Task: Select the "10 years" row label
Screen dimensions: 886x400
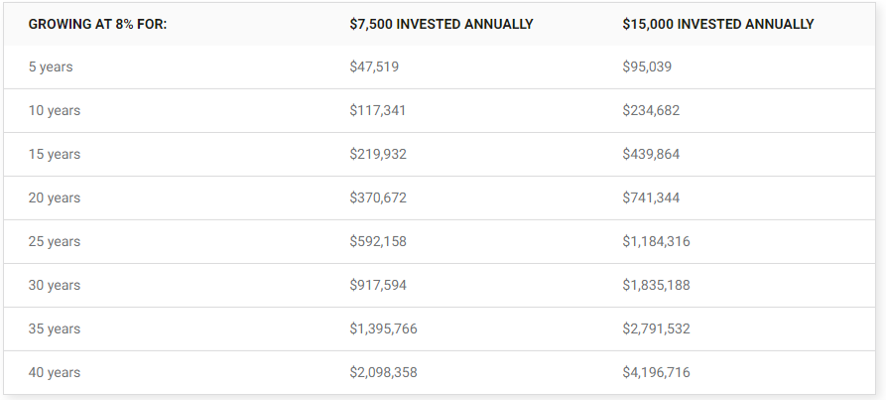Action: (x=54, y=111)
